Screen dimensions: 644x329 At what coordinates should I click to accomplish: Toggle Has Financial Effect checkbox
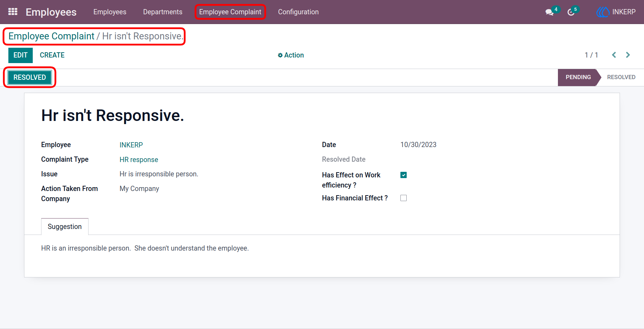pyautogui.click(x=404, y=198)
